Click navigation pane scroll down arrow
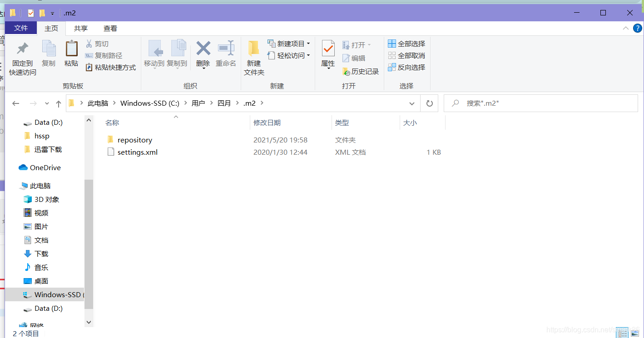Viewport: 644px width, 338px height. pyautogui.click(x=89, y=322)
